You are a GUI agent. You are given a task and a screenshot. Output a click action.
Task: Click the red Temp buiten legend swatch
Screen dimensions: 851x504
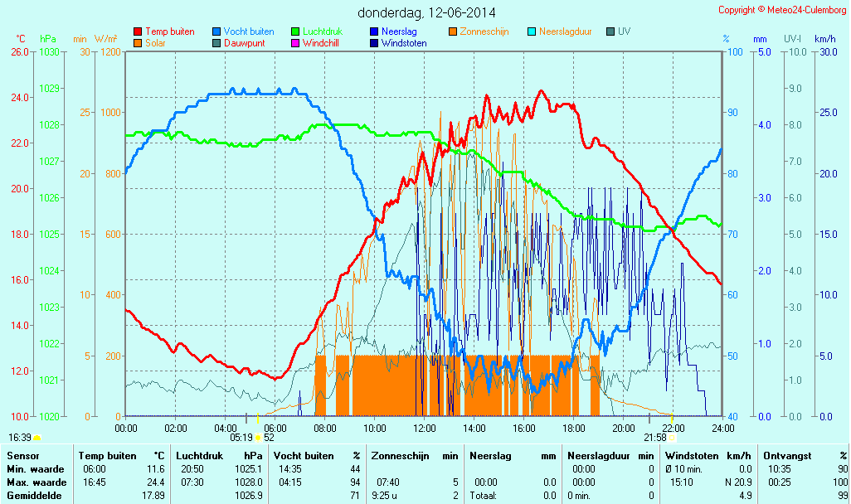[x=138, y=31]
